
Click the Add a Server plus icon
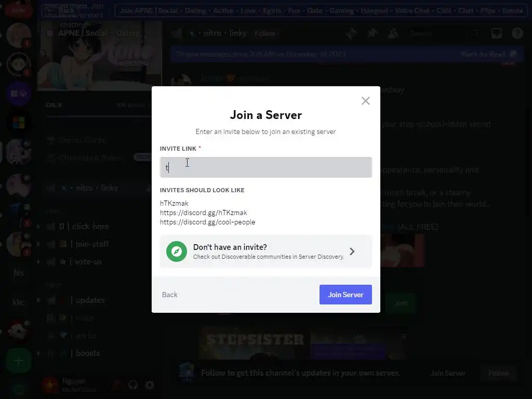[x=19, y=361]
